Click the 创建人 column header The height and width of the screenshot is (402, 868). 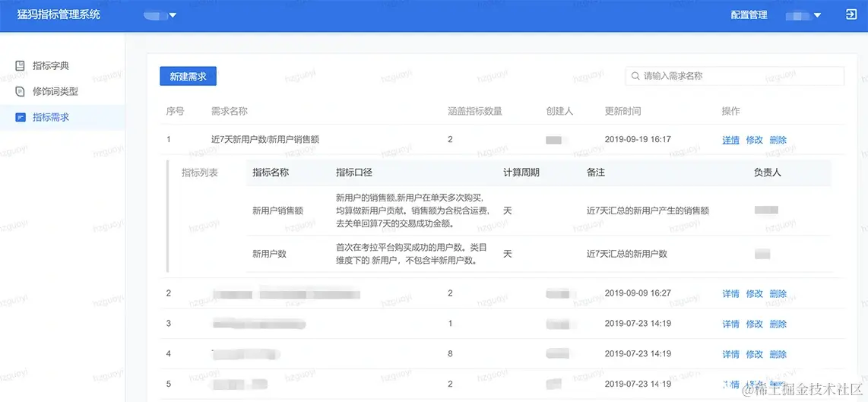pyautogui.click(x=559, y=111)
